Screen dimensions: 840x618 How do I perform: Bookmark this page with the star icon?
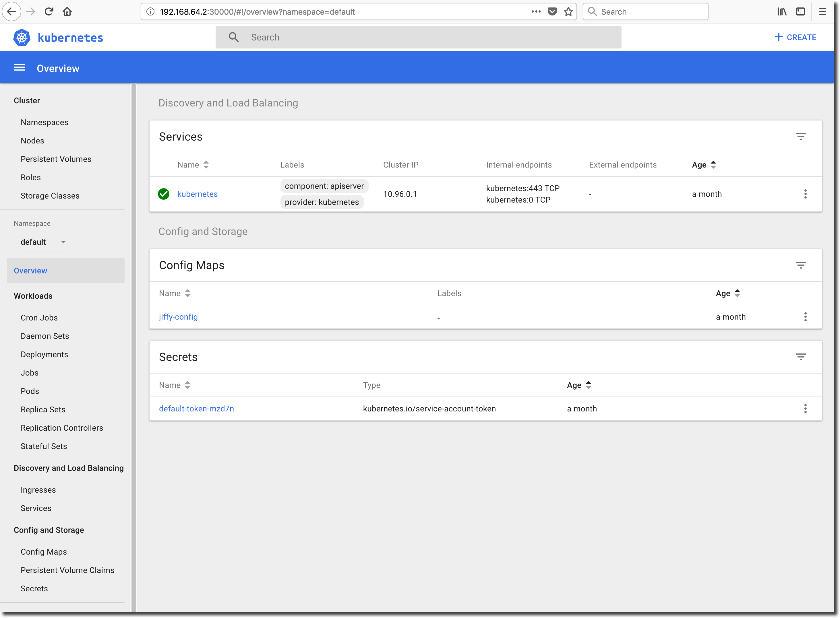pyautogui.click(x=568, y=11)
